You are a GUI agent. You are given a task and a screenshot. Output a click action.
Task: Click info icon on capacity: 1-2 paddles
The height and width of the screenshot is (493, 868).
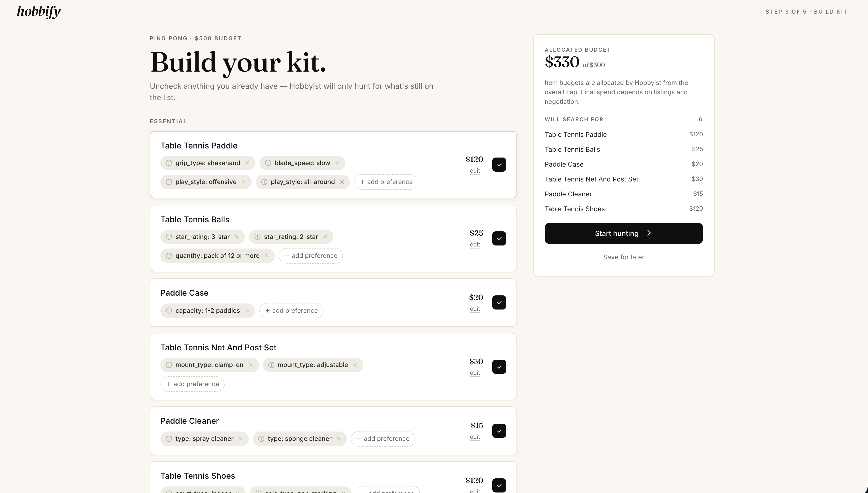pos(169,311)
